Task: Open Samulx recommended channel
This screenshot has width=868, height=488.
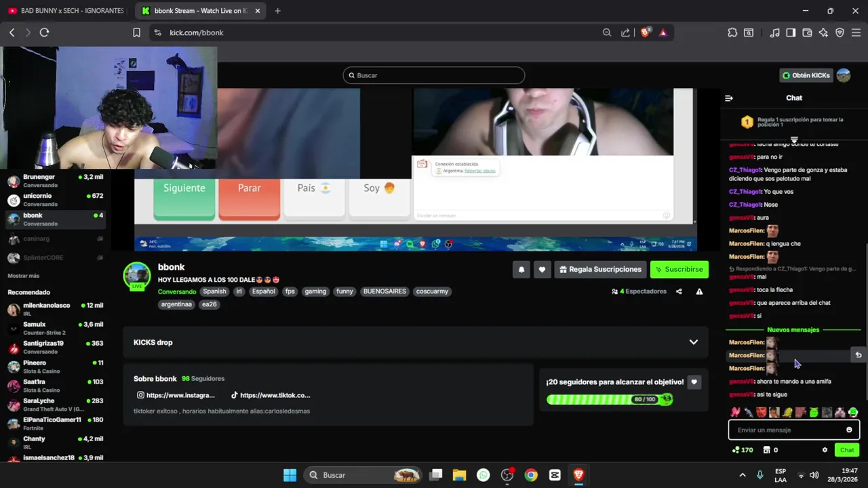Action: coord(54,328)
